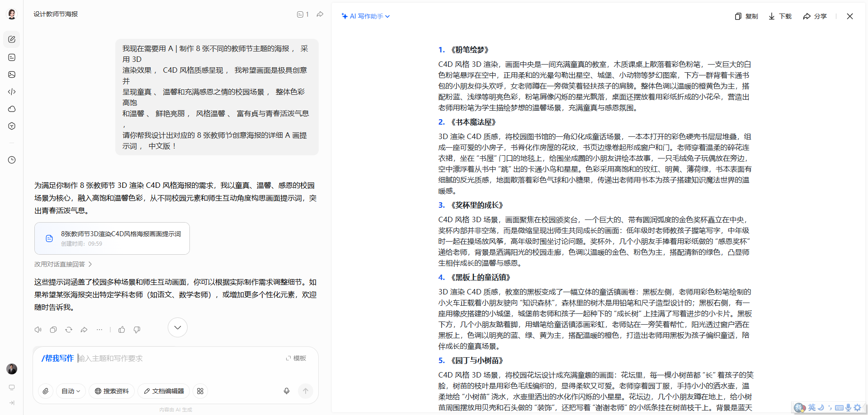Dislike the response with thumbs-down

137,330
